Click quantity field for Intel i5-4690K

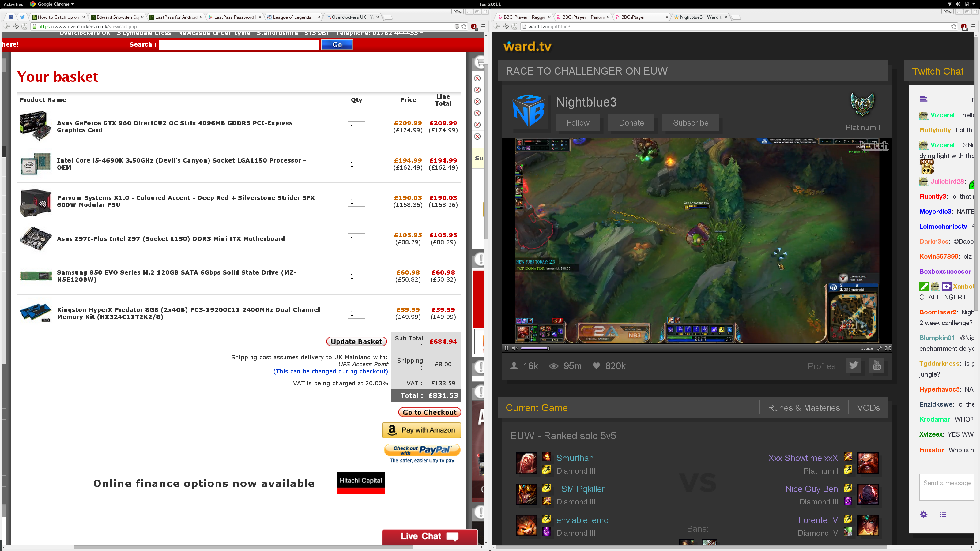tap(356, 164)
